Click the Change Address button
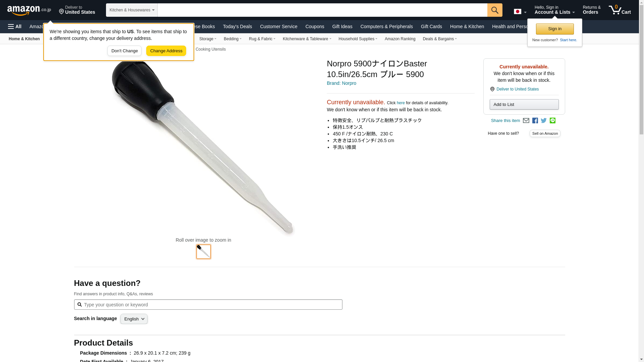This screenshot has width=644, height=362. 166,51
